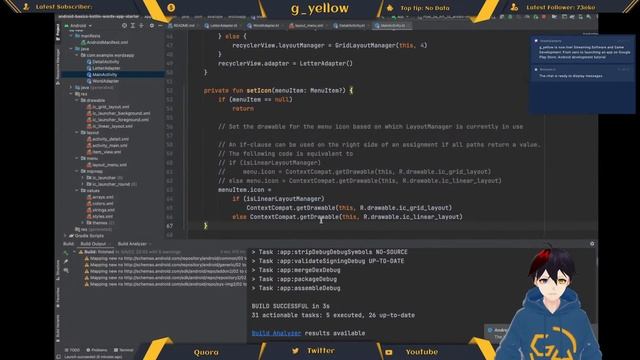
Task: Collapse the layout folder in tree
Action: 77,133
